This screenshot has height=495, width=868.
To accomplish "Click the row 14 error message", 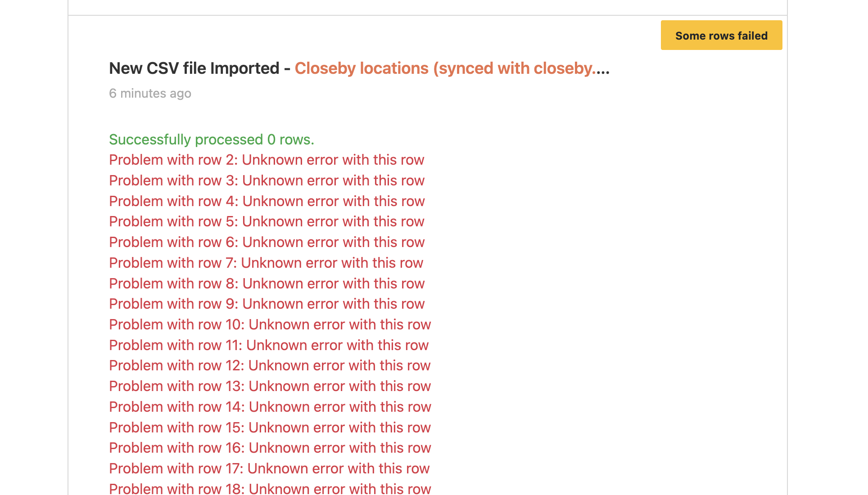I will tap(270, 407).
